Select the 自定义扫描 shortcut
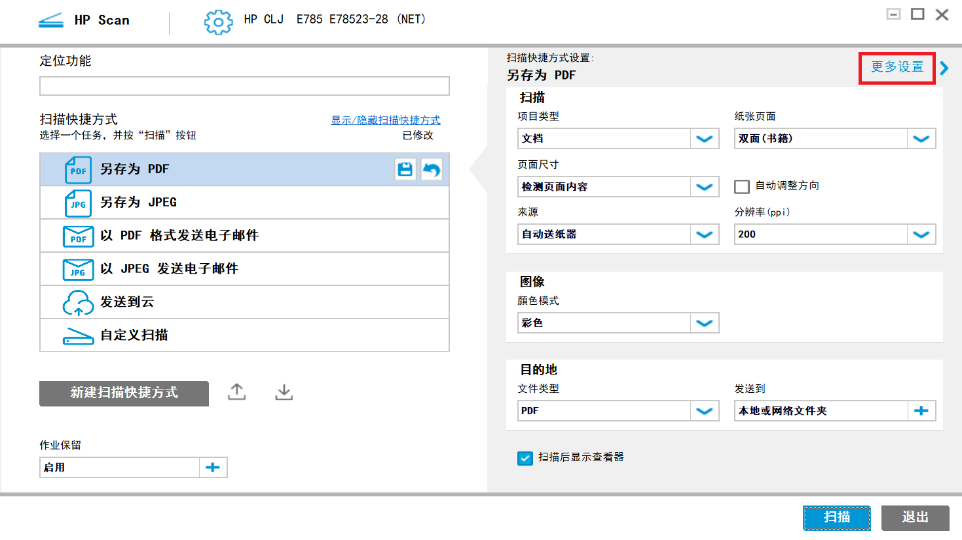962x540 pixels. (244, 335)
